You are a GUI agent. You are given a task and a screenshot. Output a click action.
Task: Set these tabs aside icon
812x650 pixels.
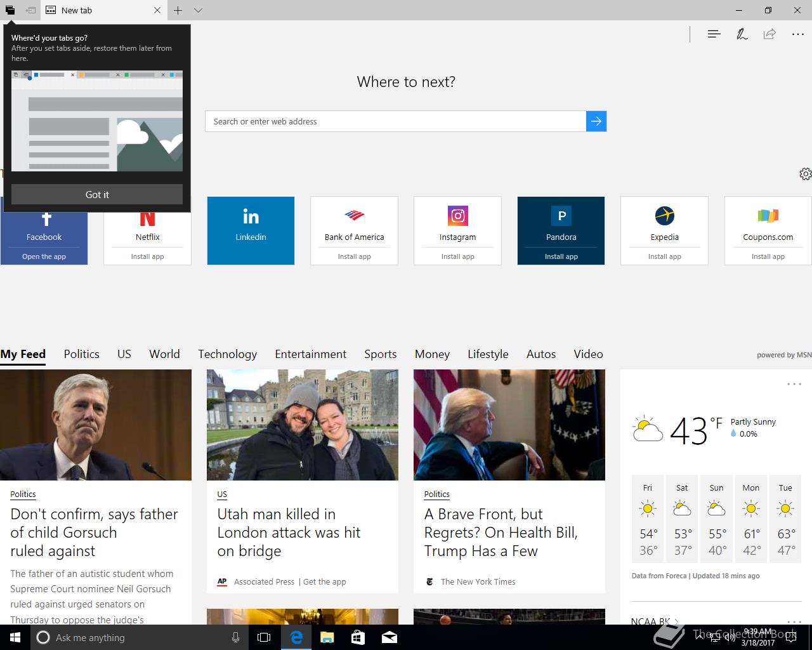(30, 10)
